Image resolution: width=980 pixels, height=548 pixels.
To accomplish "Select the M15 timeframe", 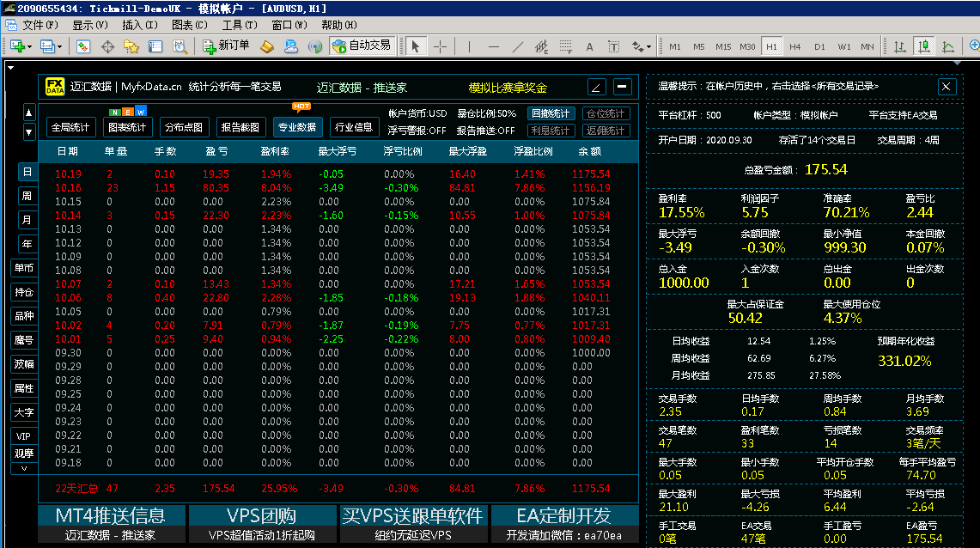I will tap(723, 47).
